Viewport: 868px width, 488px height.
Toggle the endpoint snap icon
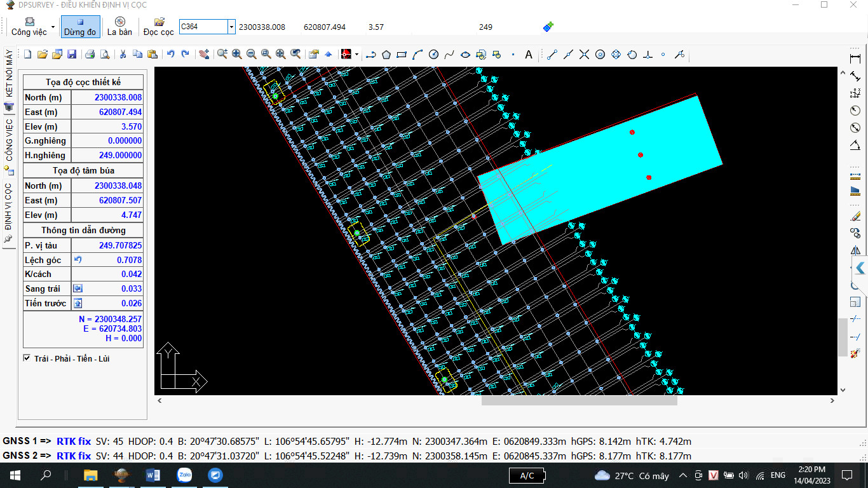(552, 55)
